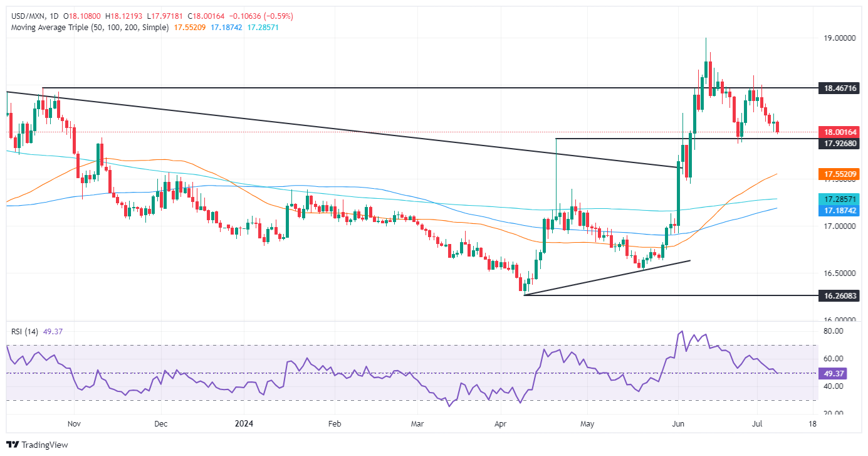The image size is (868, 456).
Task: Click the 18.46716 resistance price label
Action: [841, 90]
